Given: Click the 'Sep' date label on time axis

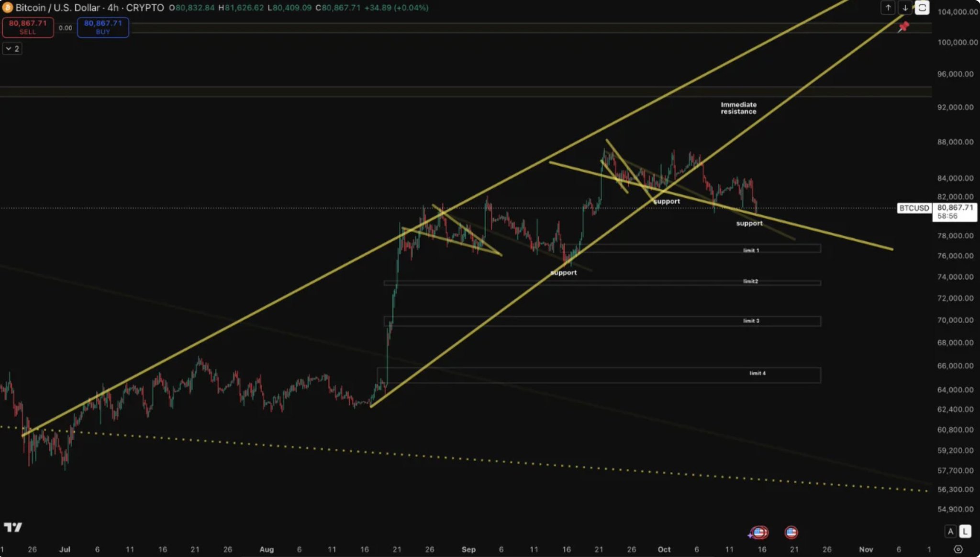Looking at the screenshot, I should [468, 549].
